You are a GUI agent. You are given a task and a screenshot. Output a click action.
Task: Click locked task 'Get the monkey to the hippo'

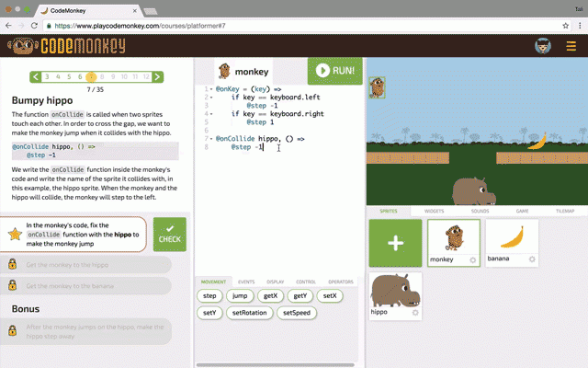(x=85, y=265)
